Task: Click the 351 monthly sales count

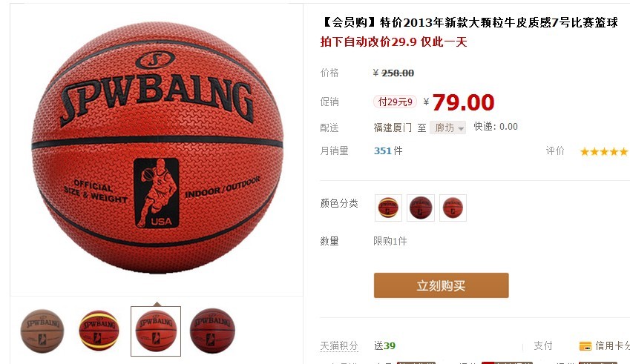Action: (x=382, y=151)
